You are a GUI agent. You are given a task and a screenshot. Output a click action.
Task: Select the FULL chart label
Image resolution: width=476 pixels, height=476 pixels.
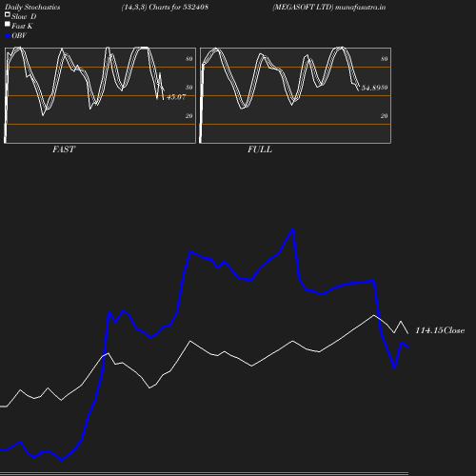(260, 149)
